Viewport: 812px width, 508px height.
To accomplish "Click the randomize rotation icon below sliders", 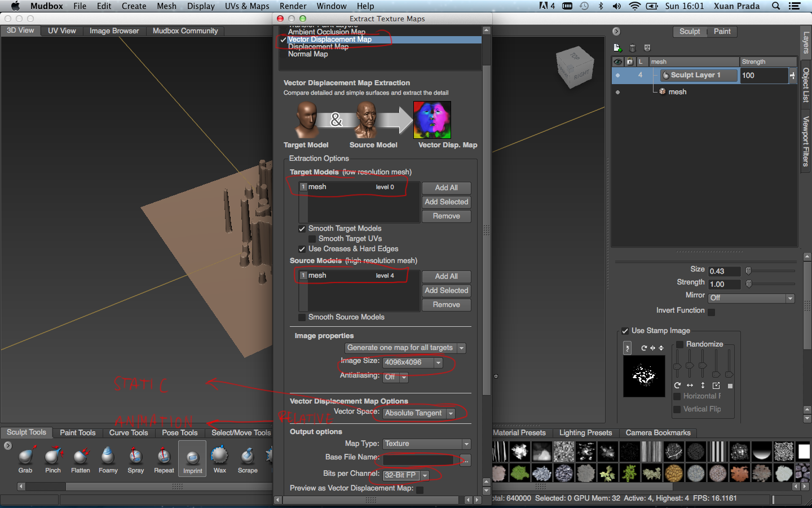I will point(677,386).
